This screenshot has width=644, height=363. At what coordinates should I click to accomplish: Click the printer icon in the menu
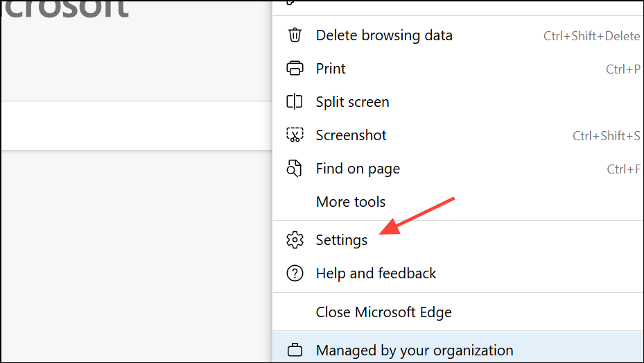click(x=295, y=69)
